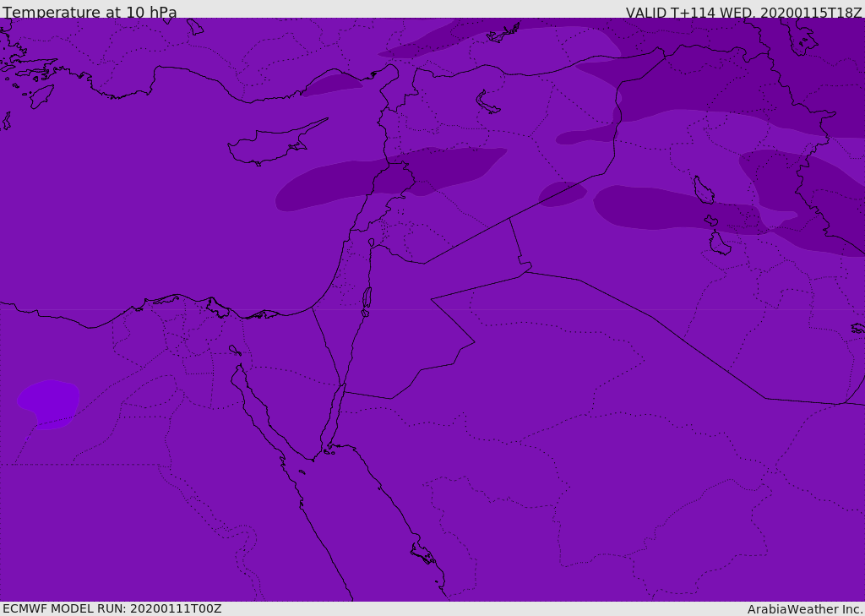The image size is (865, 616).
Task: Click the 'ArabiaWeather Inc' credit text
Action: pos(804,609)
